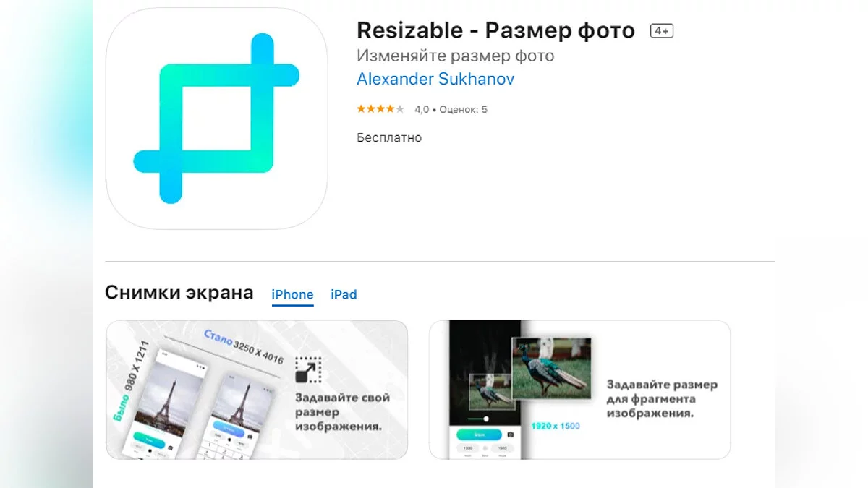Click the Бесплатно price label
The width and height of the screenshot is (868, 488).
click(x=389, y=137)
